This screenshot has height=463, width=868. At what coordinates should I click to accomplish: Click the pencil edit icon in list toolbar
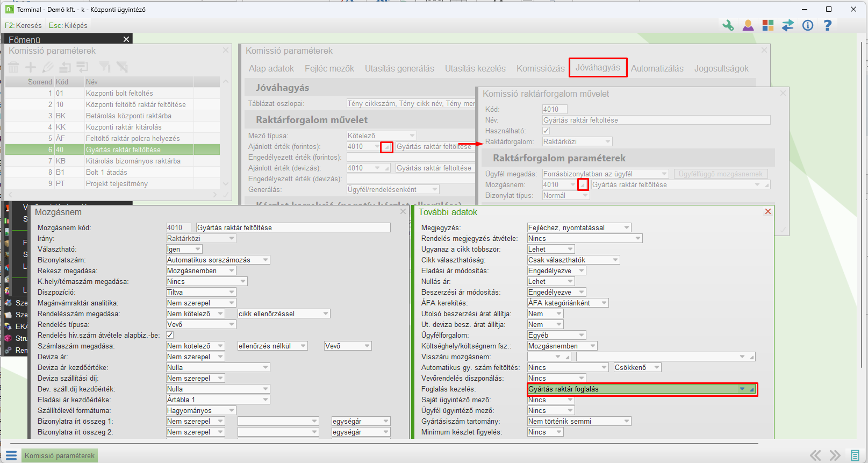48,67
